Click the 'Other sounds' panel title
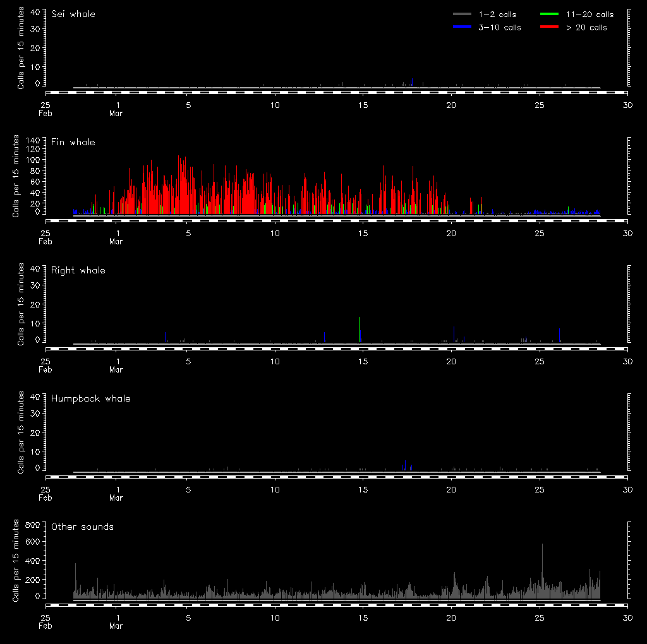Viewport: 647px width, 644px height. pyautogui.click(x=83, y=527)
